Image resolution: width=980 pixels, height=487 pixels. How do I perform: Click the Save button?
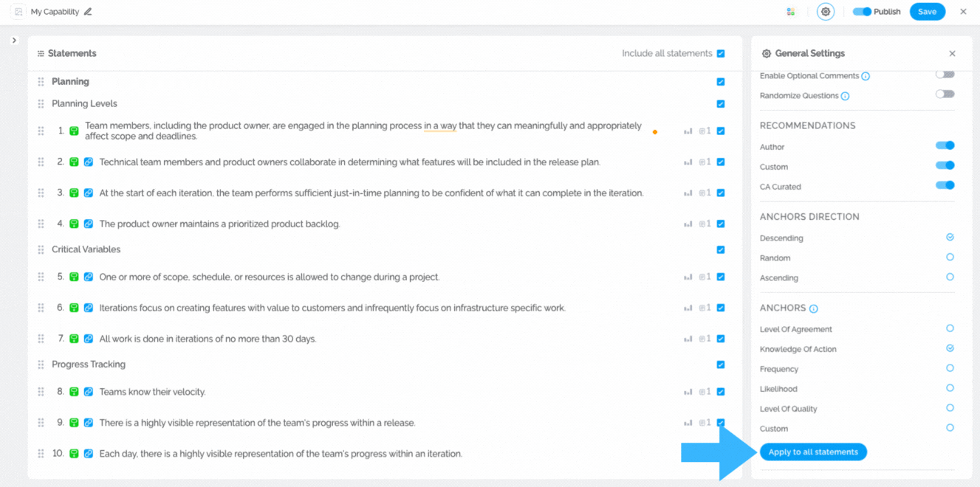927,12
